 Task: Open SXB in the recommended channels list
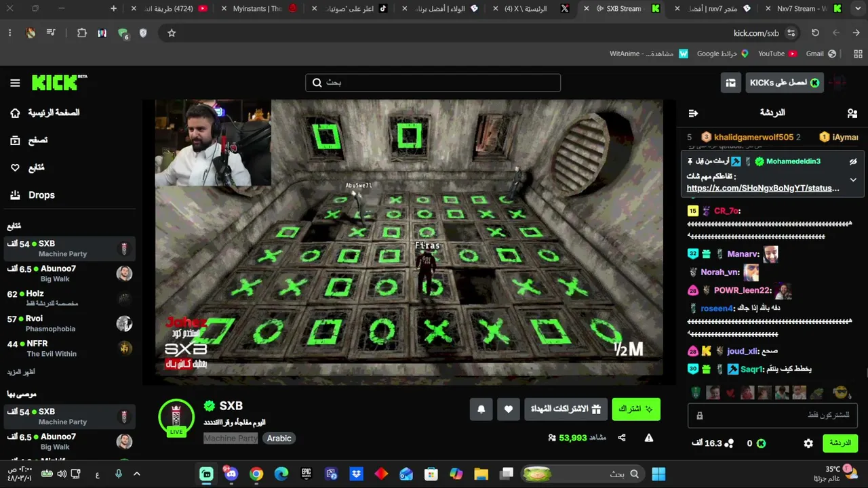(69, 417)
